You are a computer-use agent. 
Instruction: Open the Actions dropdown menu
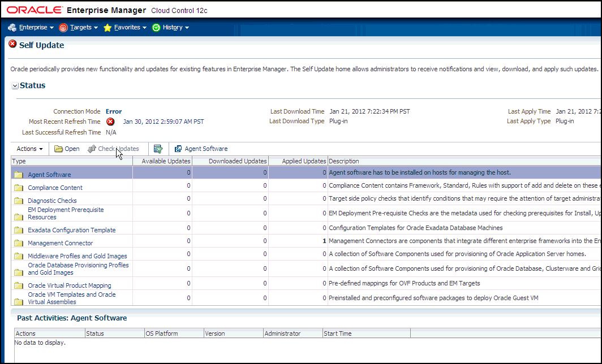(x=29, y=149)
